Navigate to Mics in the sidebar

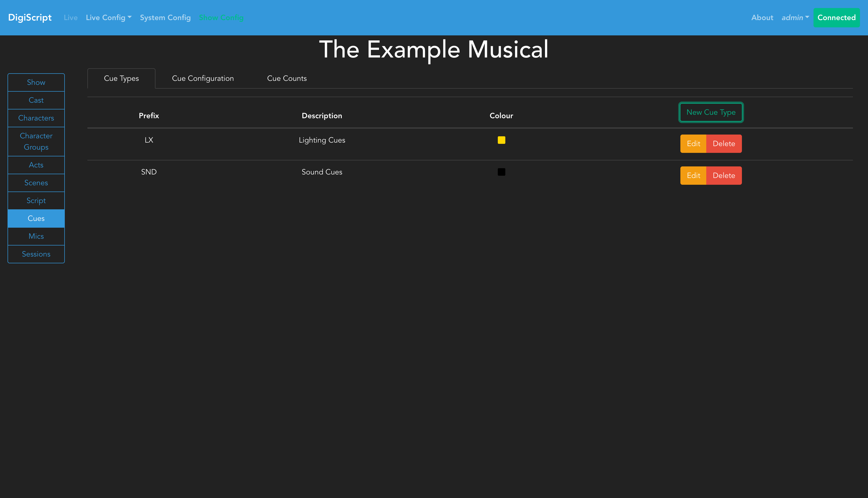tap(36, 236)
